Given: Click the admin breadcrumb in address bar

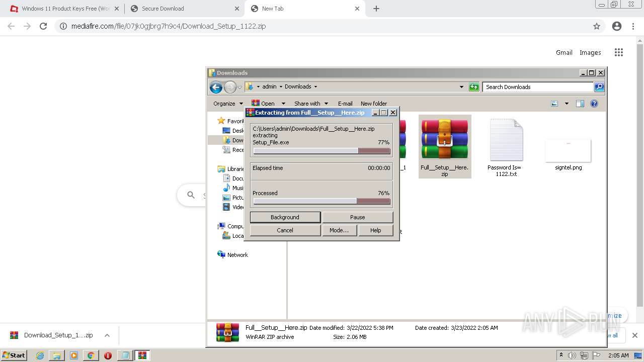Looking at the screenshot, I should coord(269,86).
